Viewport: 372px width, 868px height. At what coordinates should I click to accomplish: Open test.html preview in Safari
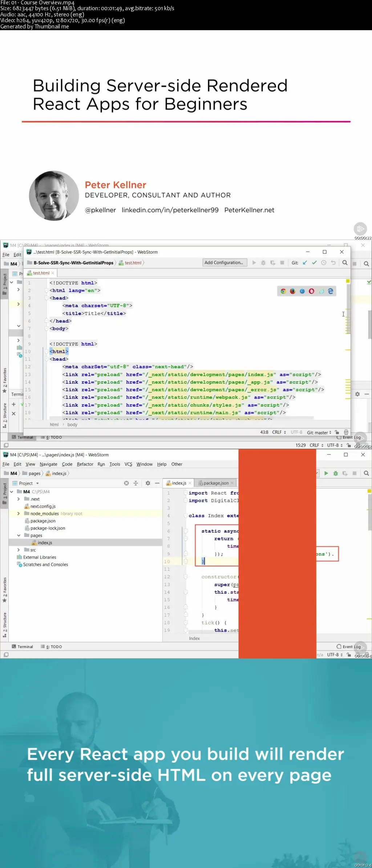click(302, 291)
